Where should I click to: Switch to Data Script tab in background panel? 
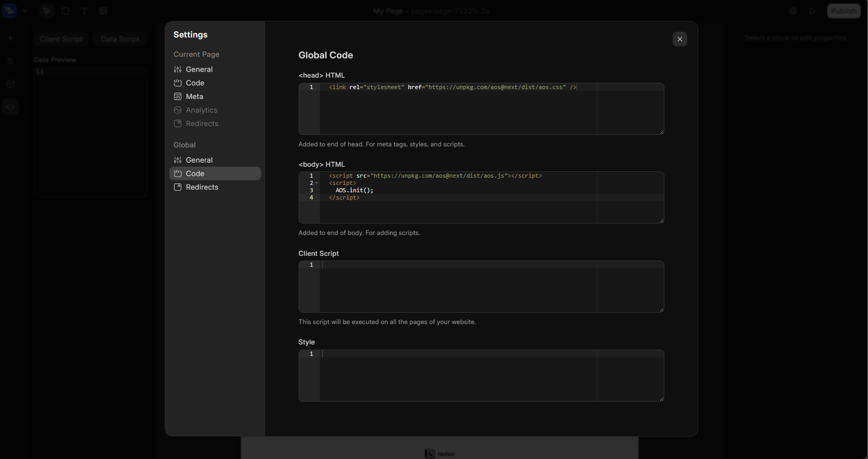tap(120, 39)
